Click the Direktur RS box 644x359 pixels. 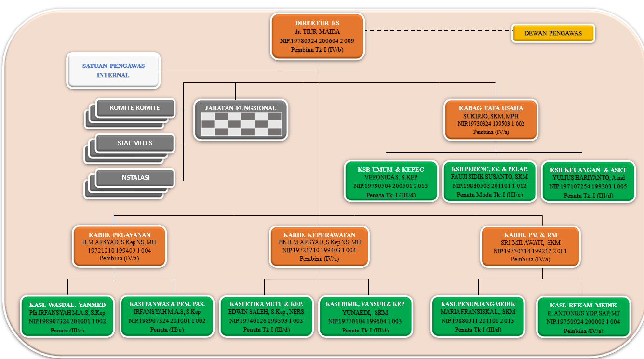[x=317, y=37]
